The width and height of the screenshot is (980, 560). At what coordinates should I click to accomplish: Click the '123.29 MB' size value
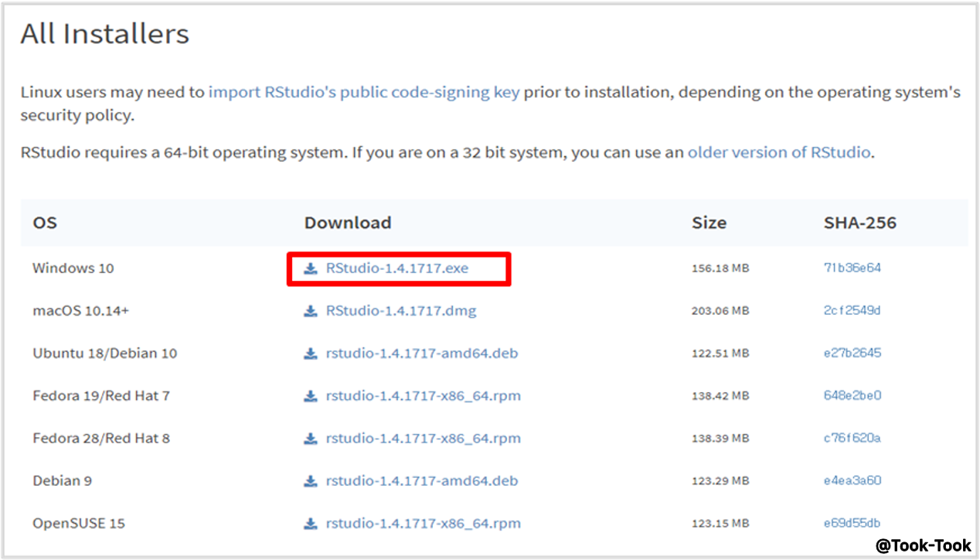(720, 481)
